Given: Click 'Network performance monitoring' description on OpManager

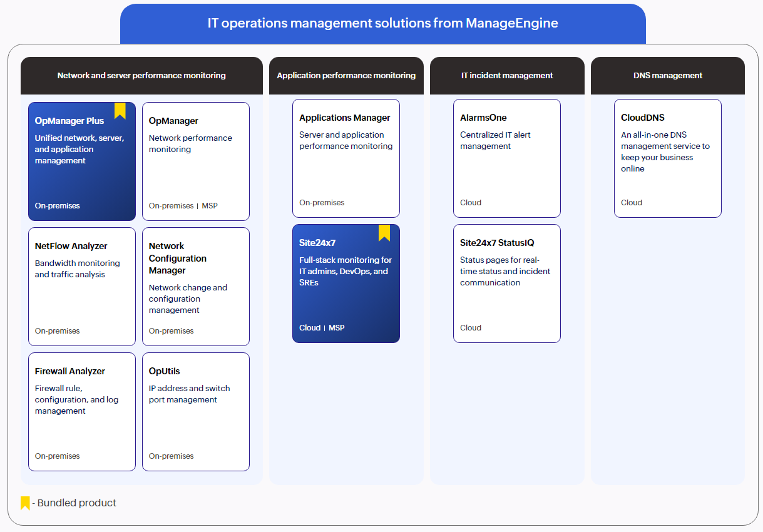Looking at the screenshot, I should pyautogui.click(x=191, y=144).
